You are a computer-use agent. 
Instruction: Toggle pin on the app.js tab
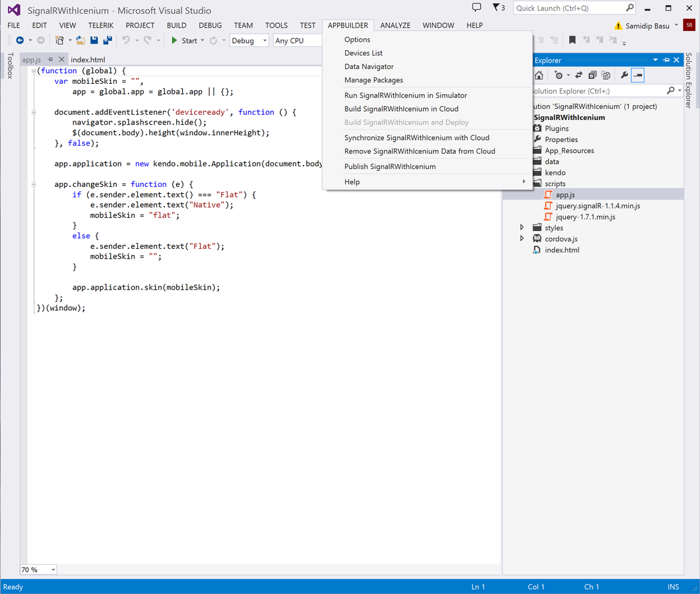[51, 60]
